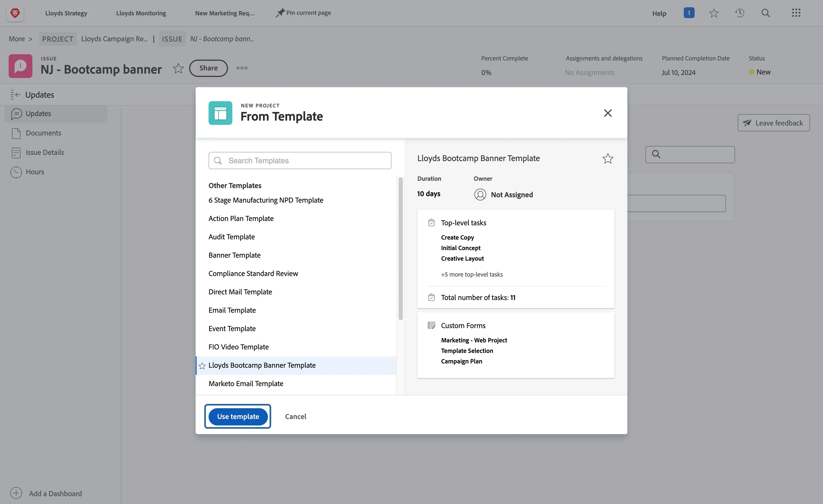The width and height of the screenshot is (823, 504).
Task: Click the Share button
Action: point(208,68)
